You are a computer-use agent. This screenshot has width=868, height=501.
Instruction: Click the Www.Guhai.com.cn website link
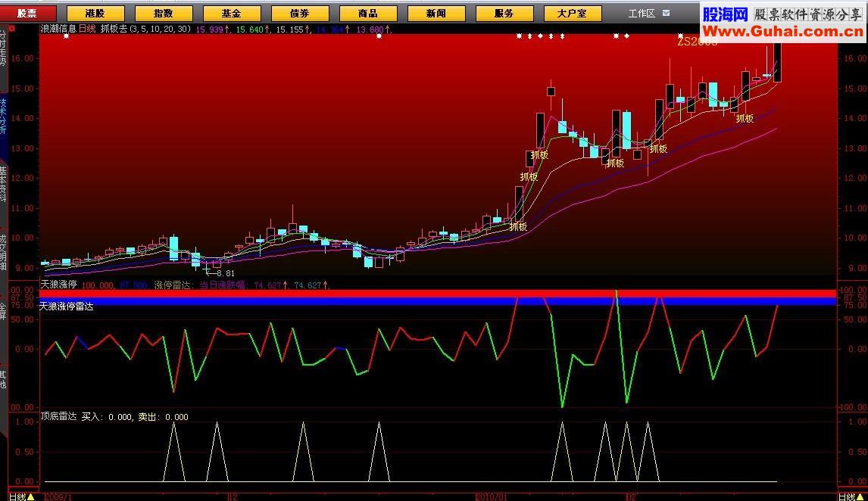click(x=782, y=32)
